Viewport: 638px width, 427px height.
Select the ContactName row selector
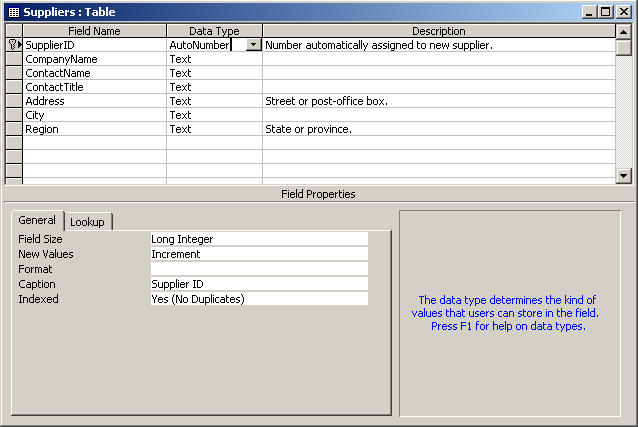coord(14,73)
